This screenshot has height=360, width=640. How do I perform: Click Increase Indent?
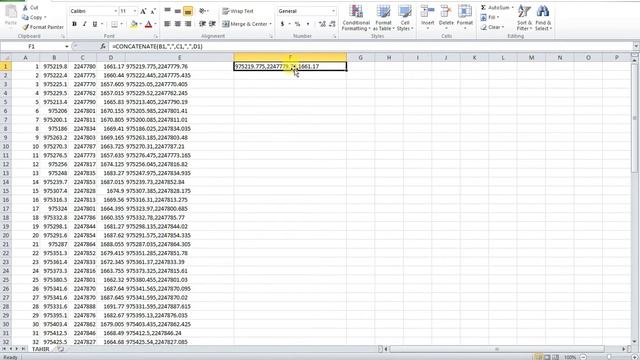pyautogui.click(x=212, y=24)
